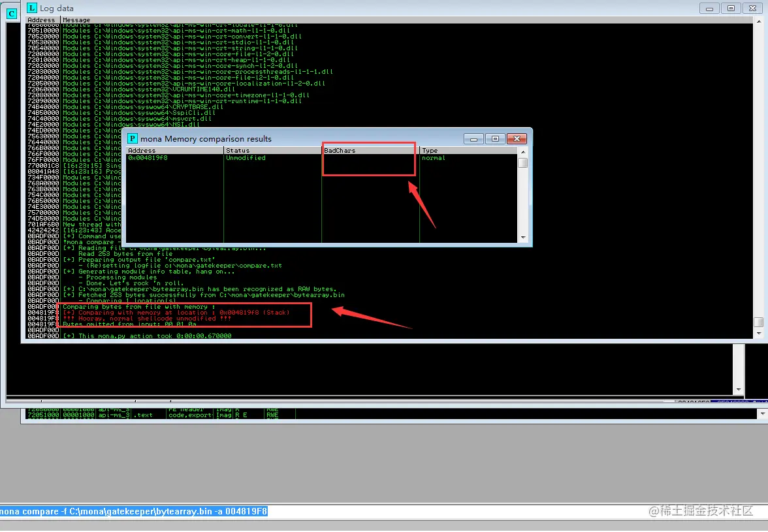Image resolution: width=768 pixels, height=532 pixels.
Task: Click mona results scrollbar up arrow
Action: 522,152
